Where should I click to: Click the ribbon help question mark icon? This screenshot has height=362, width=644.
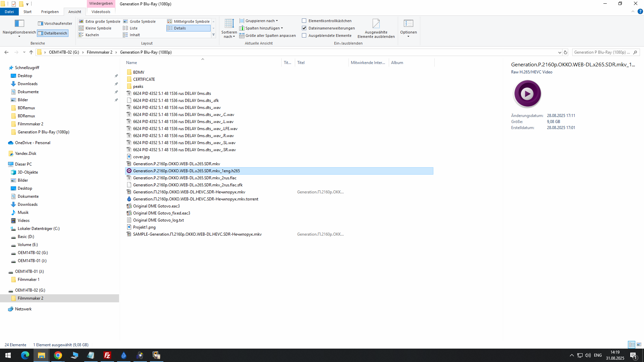(640, 11)
